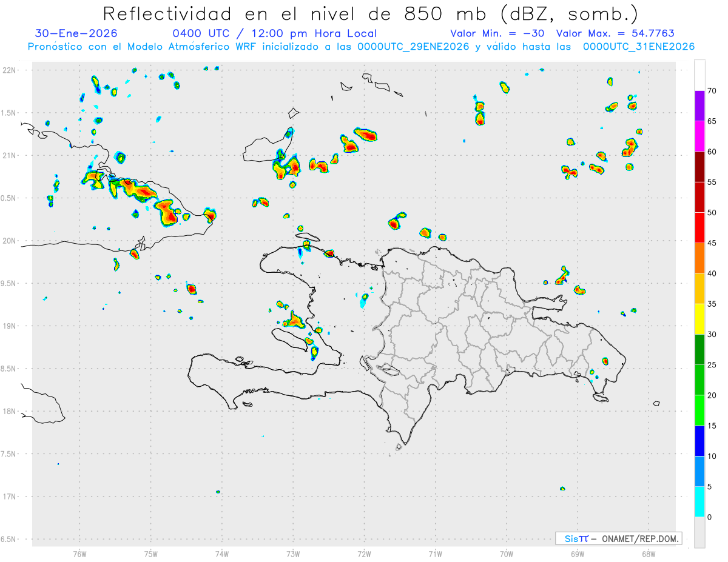
Task: Click the longitude axis label '69W'
Action: (578, 554)
